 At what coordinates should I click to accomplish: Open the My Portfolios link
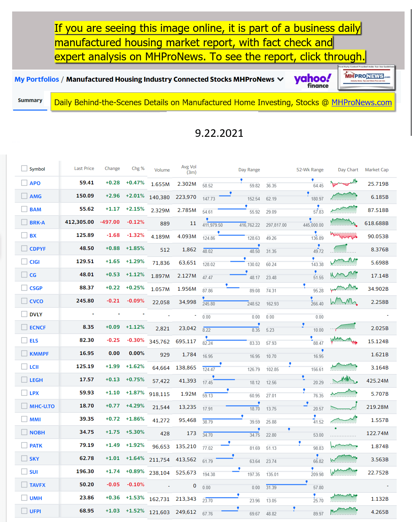[x=37, y=79]
